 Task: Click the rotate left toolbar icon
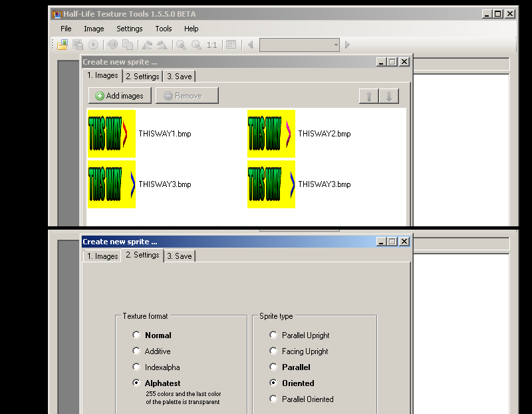point(147,45)
